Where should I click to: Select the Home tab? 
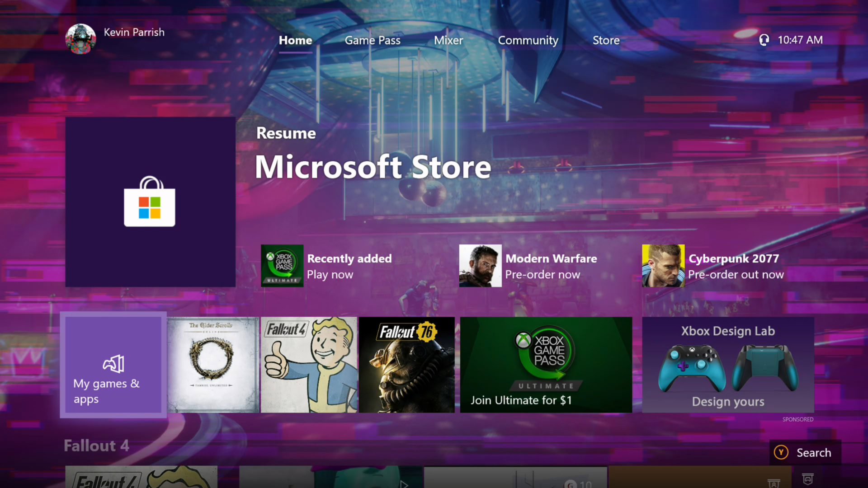(295, 40)
